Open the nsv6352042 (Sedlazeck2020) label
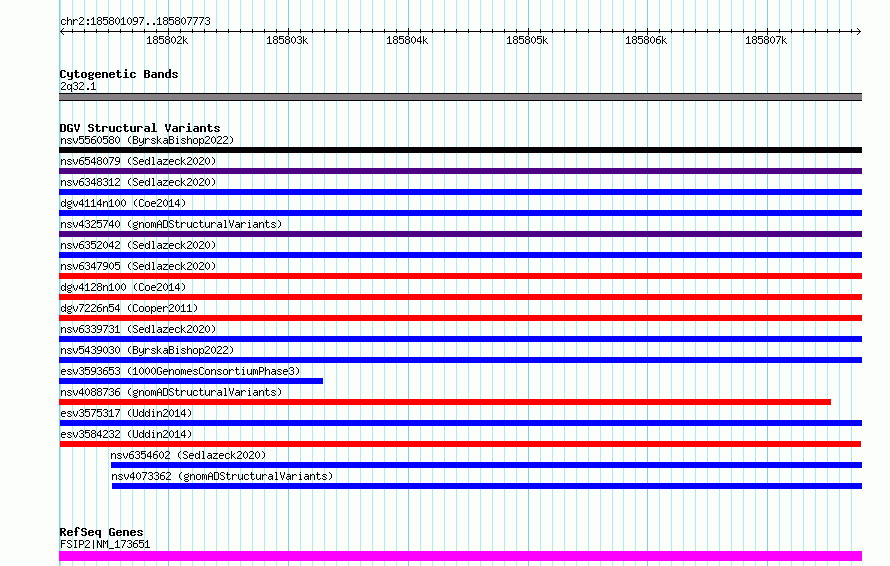Screen dimensions: 890x566 point(138,245)
